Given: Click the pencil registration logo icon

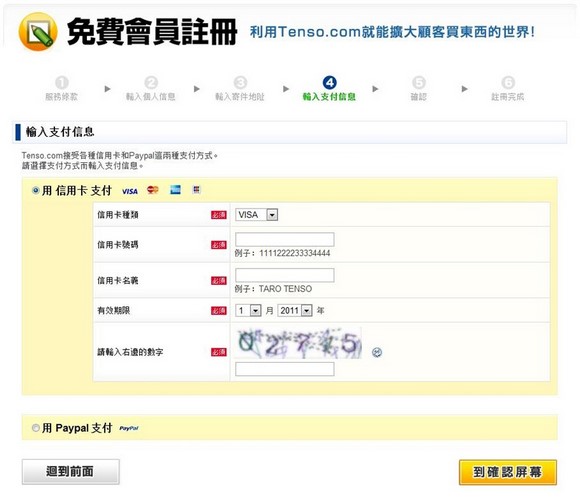Looking at the screenshot, I should click(38, 31).
